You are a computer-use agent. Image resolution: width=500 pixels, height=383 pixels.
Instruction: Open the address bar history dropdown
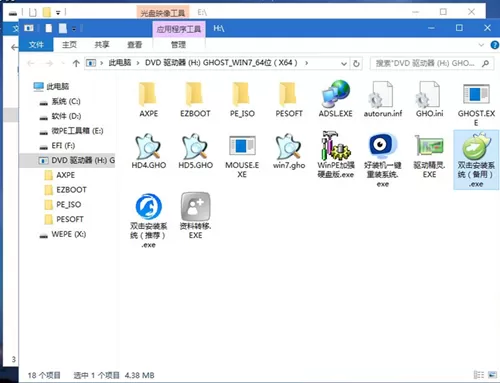tap(344, 63)
